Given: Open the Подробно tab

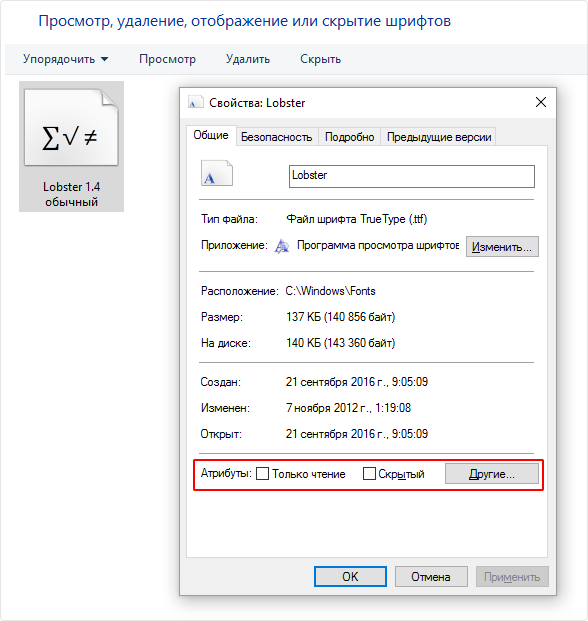Looking at the screenshot, I should point(350,137).
